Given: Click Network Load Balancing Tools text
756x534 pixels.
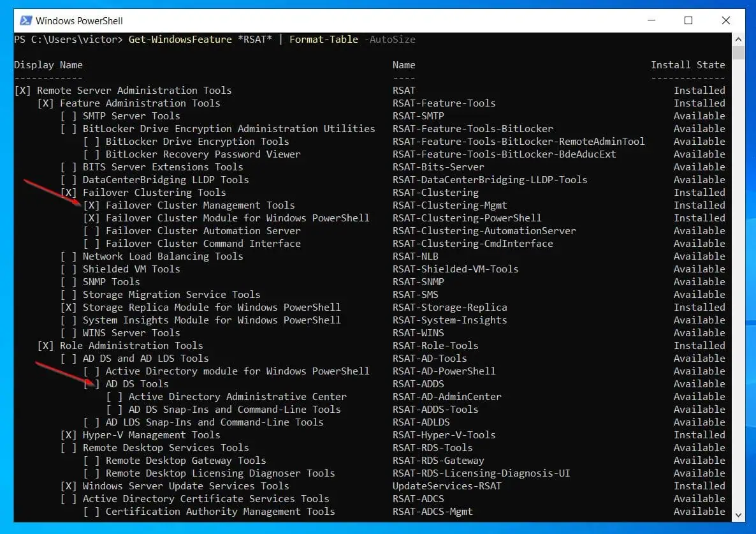Looking at the screenshot, I should pyautogui.click(x=163, y=256).
